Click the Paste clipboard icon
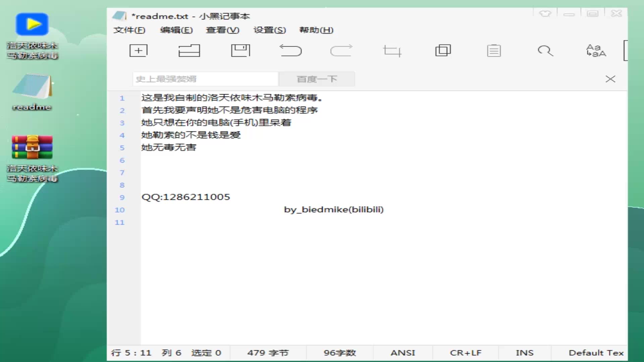Viewport: 644px width, 362px height. [x=494, y=51]
